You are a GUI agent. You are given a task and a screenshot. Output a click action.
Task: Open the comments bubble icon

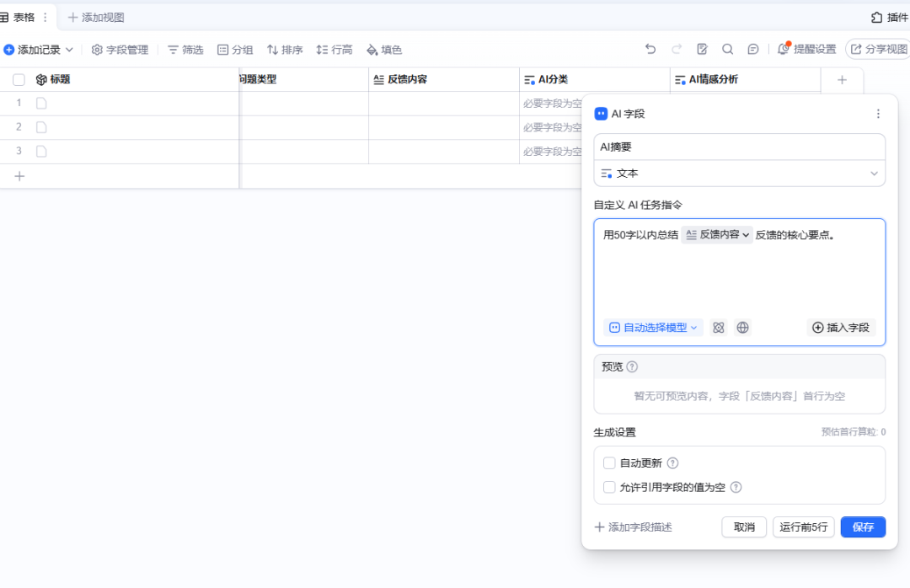point(752,50)
